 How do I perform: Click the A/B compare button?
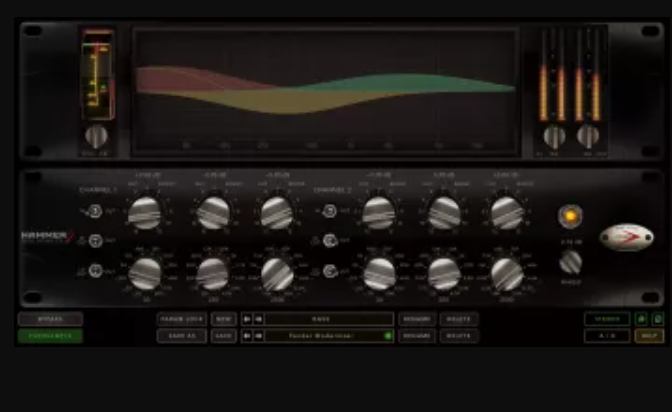point(607,336)
